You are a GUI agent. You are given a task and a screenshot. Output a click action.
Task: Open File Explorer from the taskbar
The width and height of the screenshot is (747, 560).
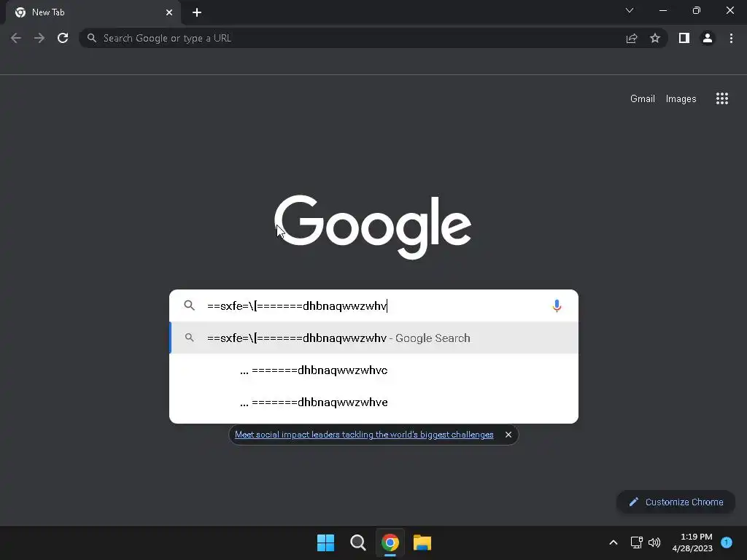coord(422,542)
